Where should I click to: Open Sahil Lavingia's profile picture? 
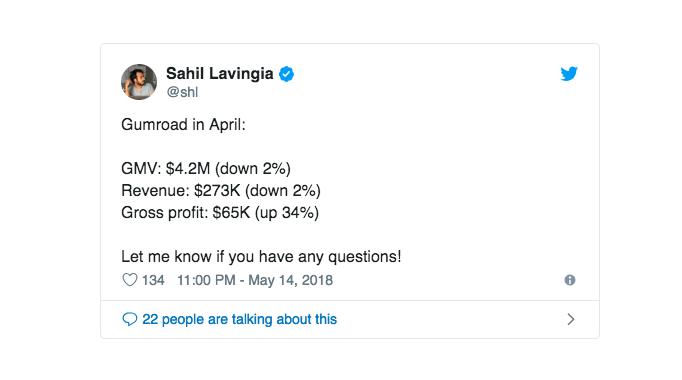139,82
